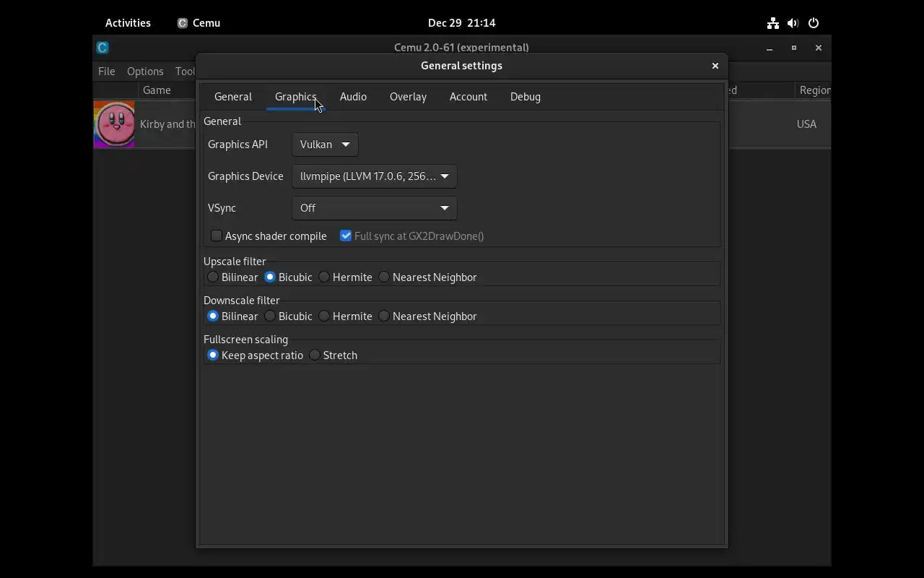Click the Kirby game icon thumbnail
The width and height of the screenshot is (924, 578).
114,124
